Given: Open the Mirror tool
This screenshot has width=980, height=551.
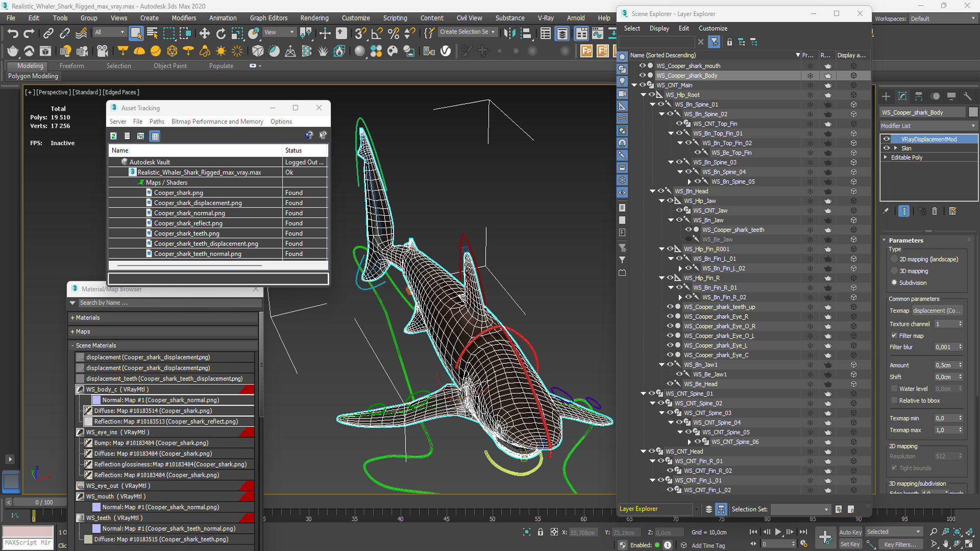Looking at the screenshot, I should 509,34.
